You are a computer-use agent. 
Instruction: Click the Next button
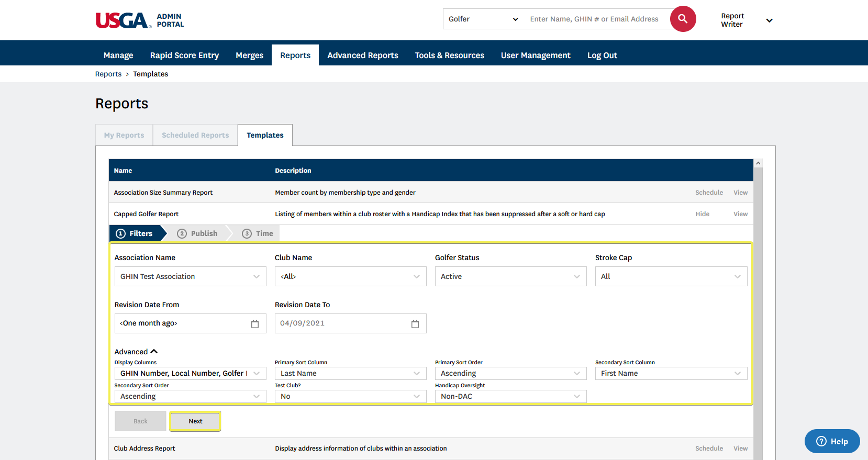click(195, 421)
